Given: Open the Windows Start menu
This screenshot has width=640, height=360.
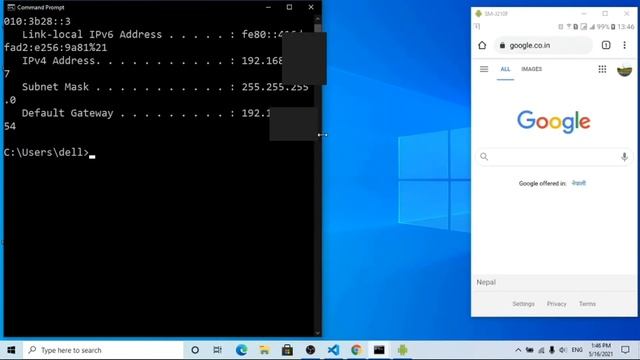Looking at the screenshot, I should click(x=11, y=350).
